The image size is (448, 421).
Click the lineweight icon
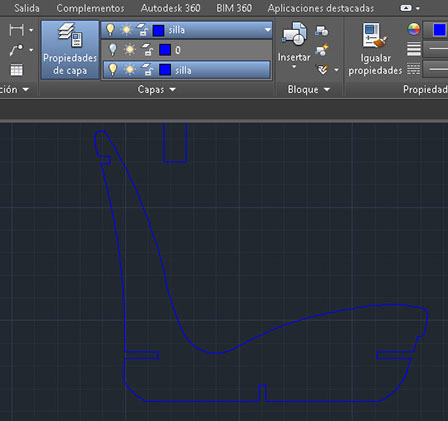point(414,49)
